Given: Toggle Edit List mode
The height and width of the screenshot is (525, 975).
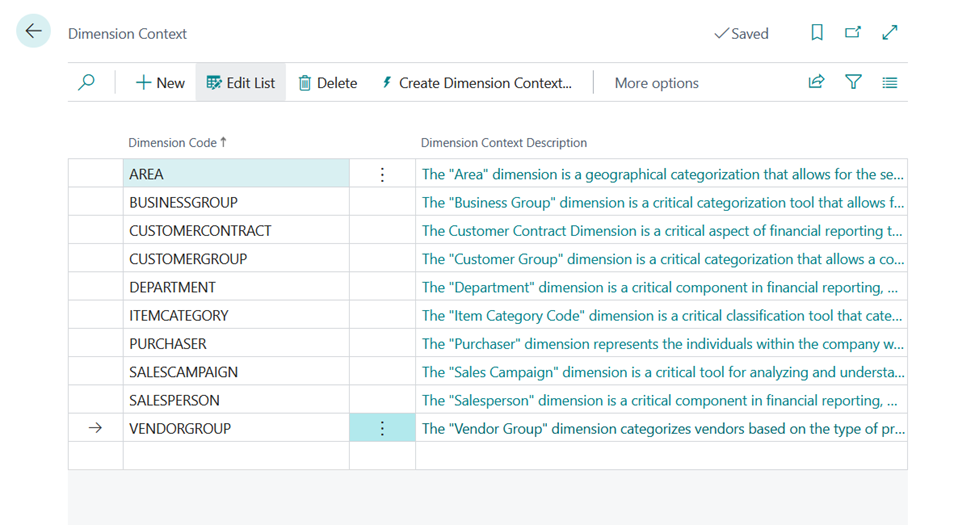Looking at the screenshot, I should (241, 83).
